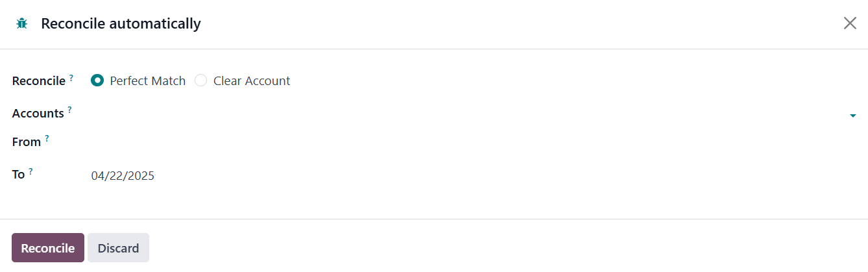Click the help question mark beside To
This screenshot has height=272, width=868.
(30, 171)
